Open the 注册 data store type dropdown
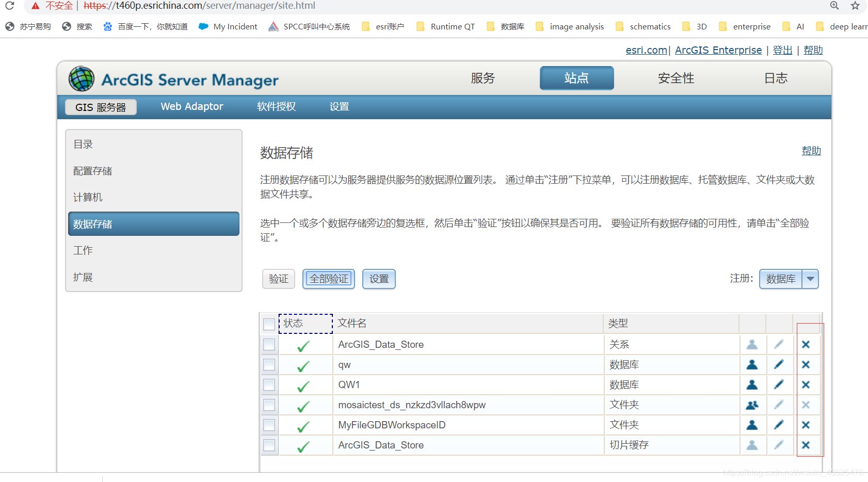This screenshot has height=482, width=868. coord(811,279)
